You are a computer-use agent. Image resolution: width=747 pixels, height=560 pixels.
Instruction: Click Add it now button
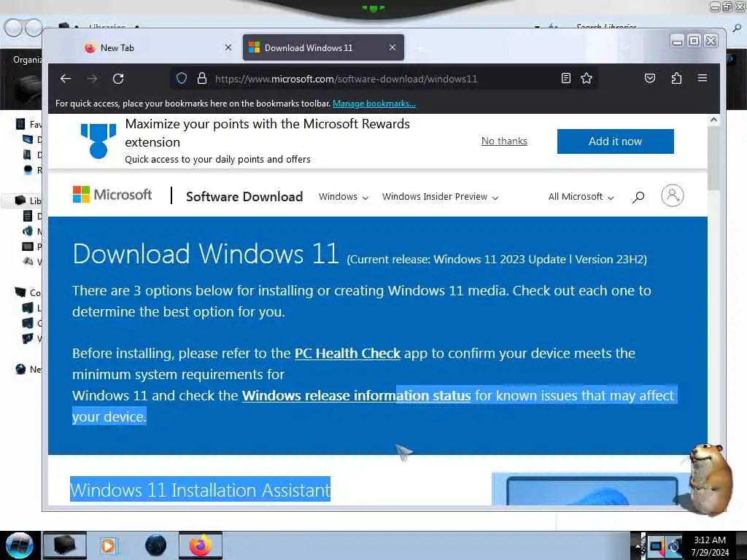(x=616, y=141)
